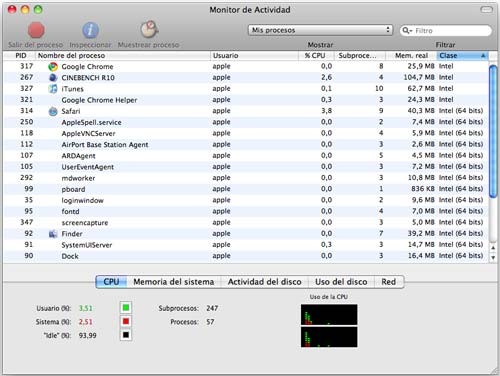500x376 pixels.
Task: Toggle sort order on the Clase column
Action: point(462,56)
